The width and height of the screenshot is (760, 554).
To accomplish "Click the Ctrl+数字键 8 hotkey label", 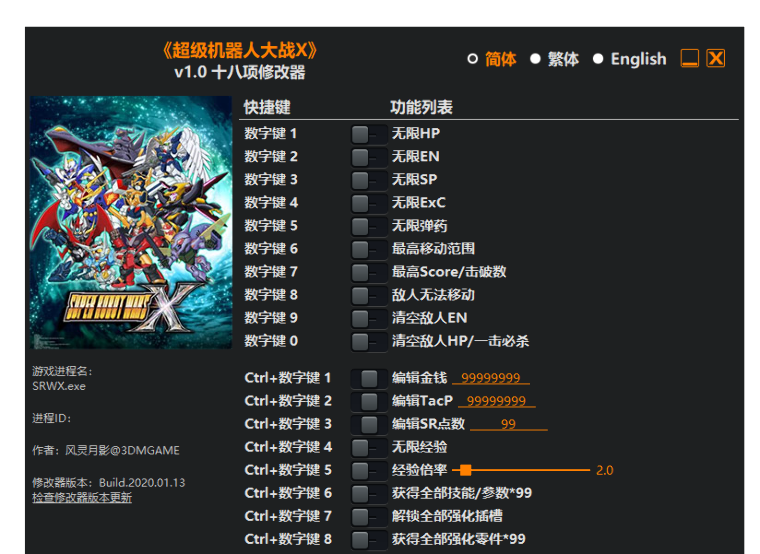I will point(288,539).
